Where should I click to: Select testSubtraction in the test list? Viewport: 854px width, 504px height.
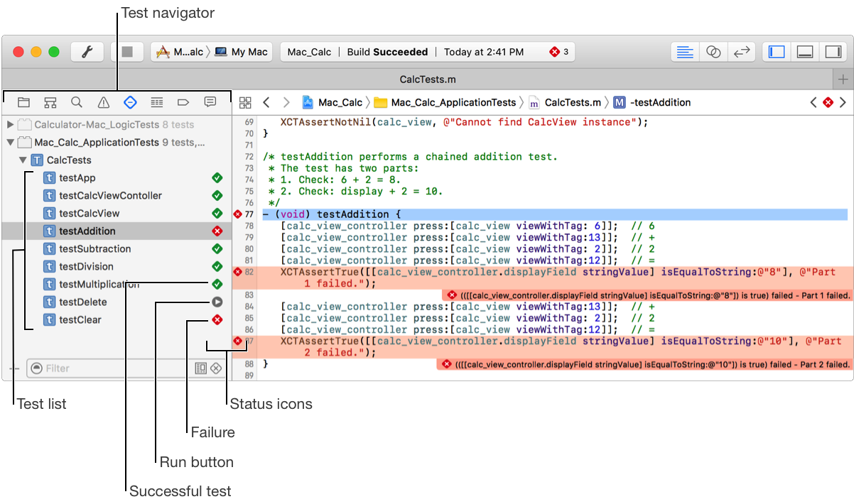coord(94,249)
